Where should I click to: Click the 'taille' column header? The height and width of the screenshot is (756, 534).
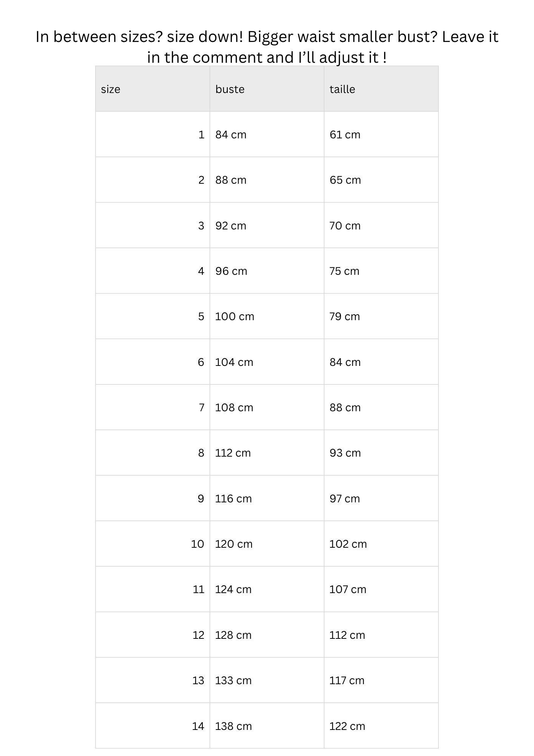pyautogui.click(x=381, y=89)
